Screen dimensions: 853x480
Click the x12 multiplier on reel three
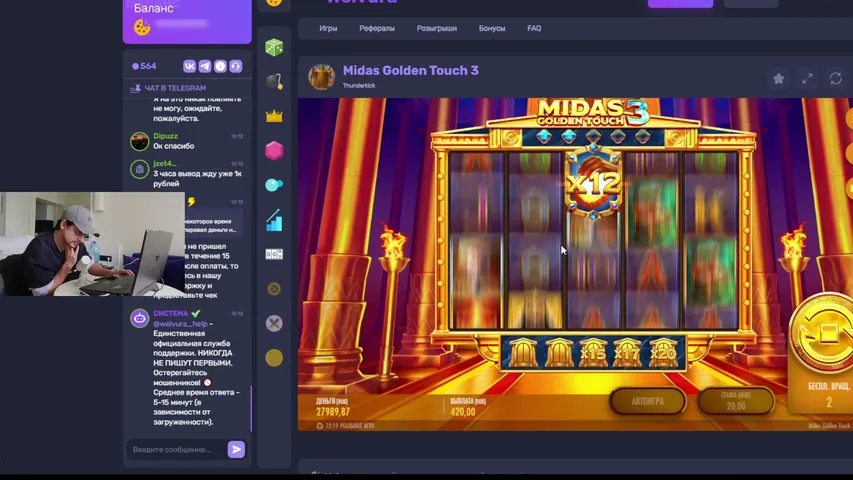593,183
